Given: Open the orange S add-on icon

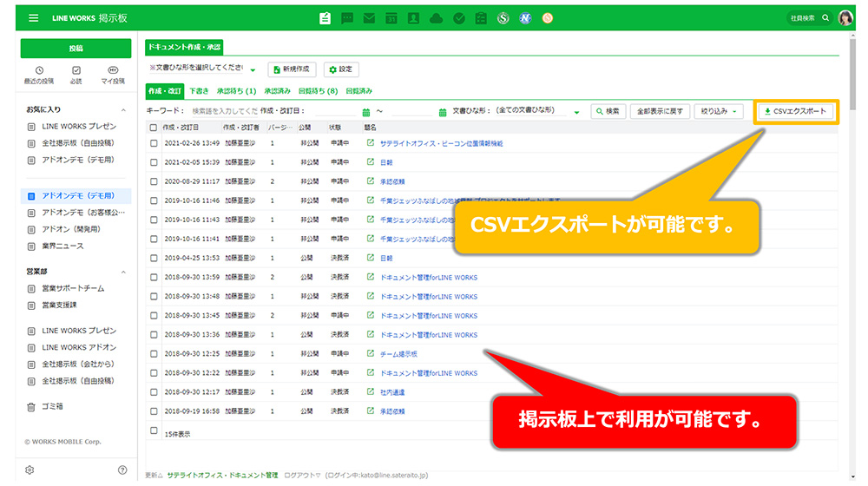Looking at the screenshot, I should [548, 18].
